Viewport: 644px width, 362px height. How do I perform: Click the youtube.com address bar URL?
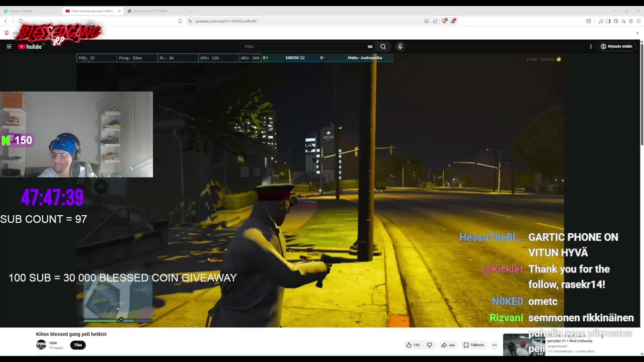pos(226,21)
